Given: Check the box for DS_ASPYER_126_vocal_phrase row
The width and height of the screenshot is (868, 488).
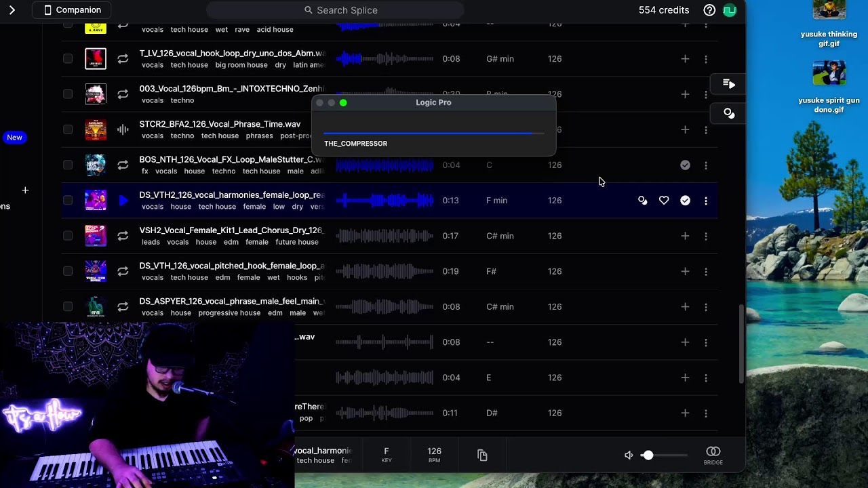Looking at the screenshot, I should coord(68,306).
